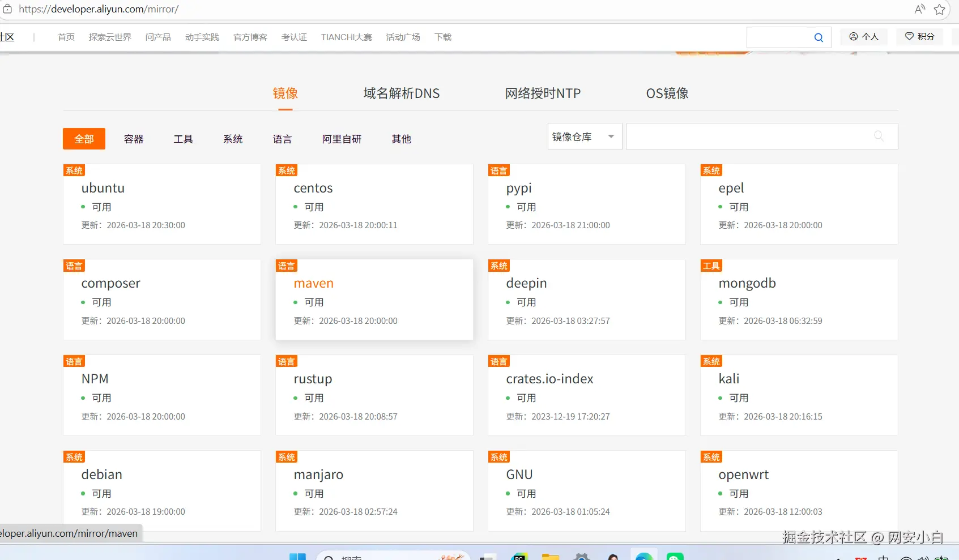Switch to the 网络授时NTP tab
This screenshot has width=959, height=560.
click(x=543, y=93)
